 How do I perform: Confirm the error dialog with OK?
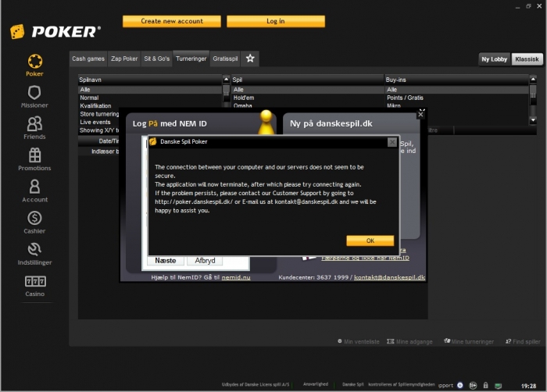370,241
